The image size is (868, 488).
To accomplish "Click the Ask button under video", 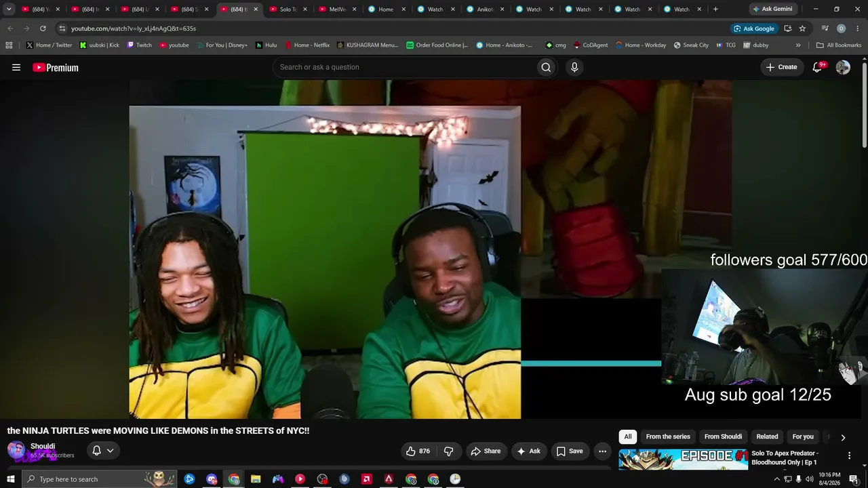I will pyautogui.click(x=528, y=451).
